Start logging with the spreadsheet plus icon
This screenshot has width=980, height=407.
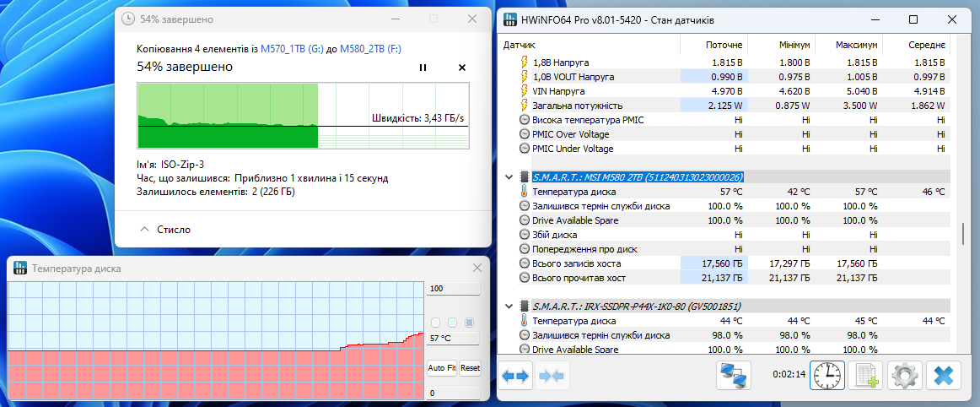tap(865, 376)
